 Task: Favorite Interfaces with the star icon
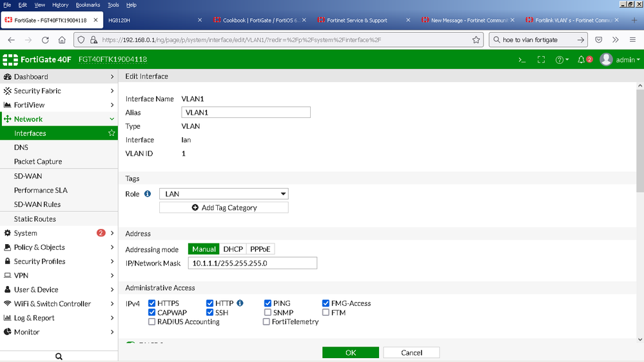[112, 133]
